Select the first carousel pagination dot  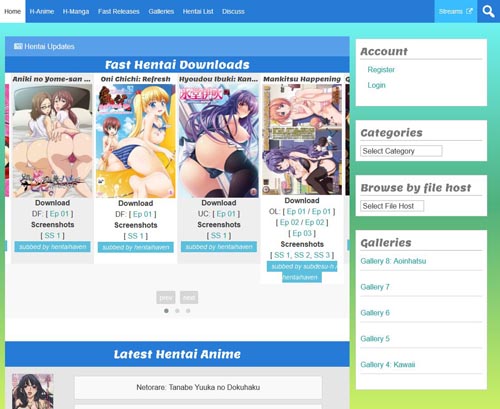click(x=166, y=311)
